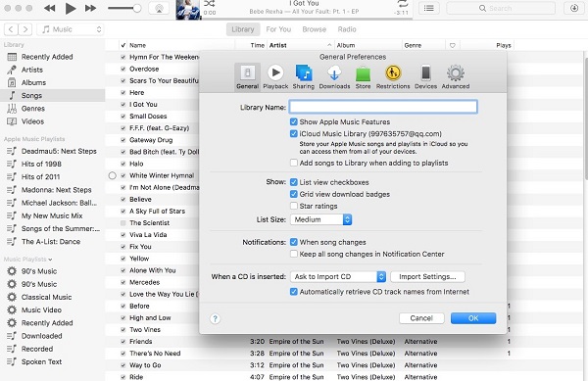Viewport: 588px width, 381px height.
Task: Enable Keep all song changes in Notification Center
Action: pyautogui.click(x=294, y=254)
